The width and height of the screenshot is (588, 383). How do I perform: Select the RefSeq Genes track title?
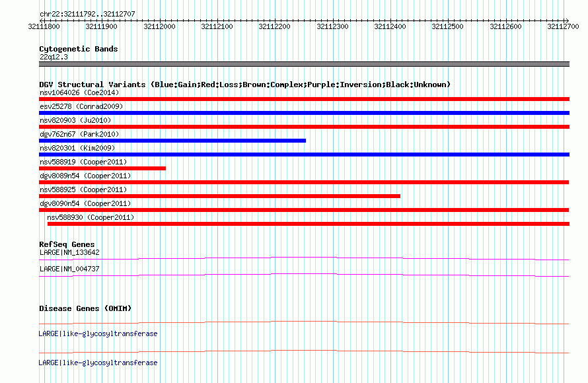click(67, 244)
